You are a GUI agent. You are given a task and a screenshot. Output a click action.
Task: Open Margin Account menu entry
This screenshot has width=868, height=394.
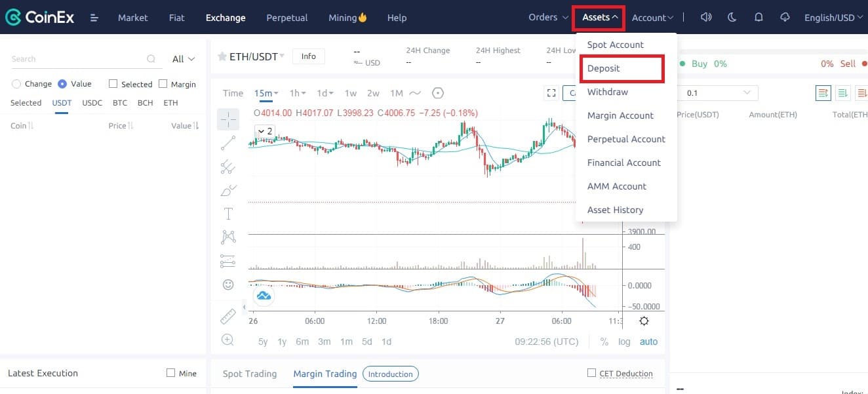620,115
